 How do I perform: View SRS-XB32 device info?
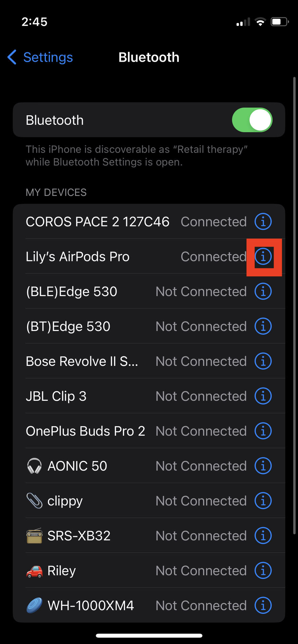263,536
